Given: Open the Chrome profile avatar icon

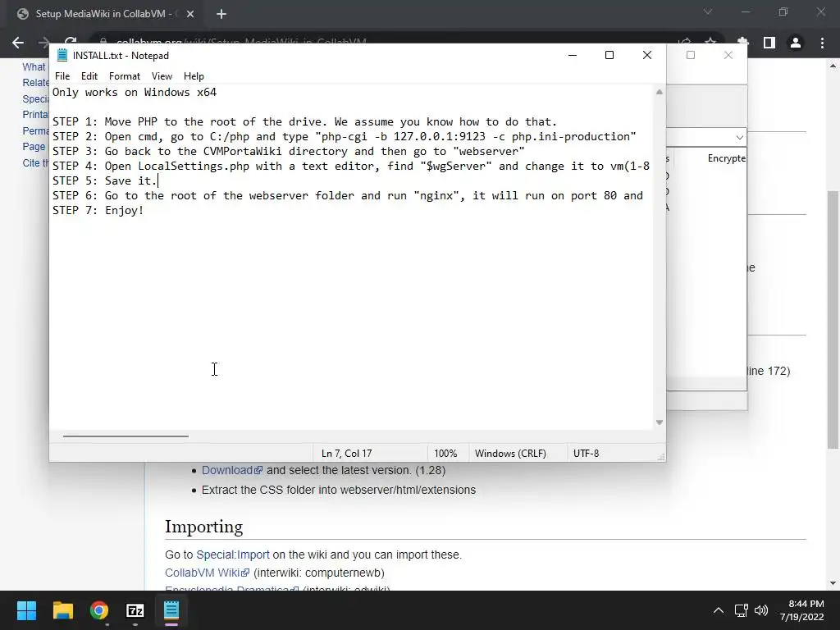Looking at the screenshot, I should click(796, 43).
